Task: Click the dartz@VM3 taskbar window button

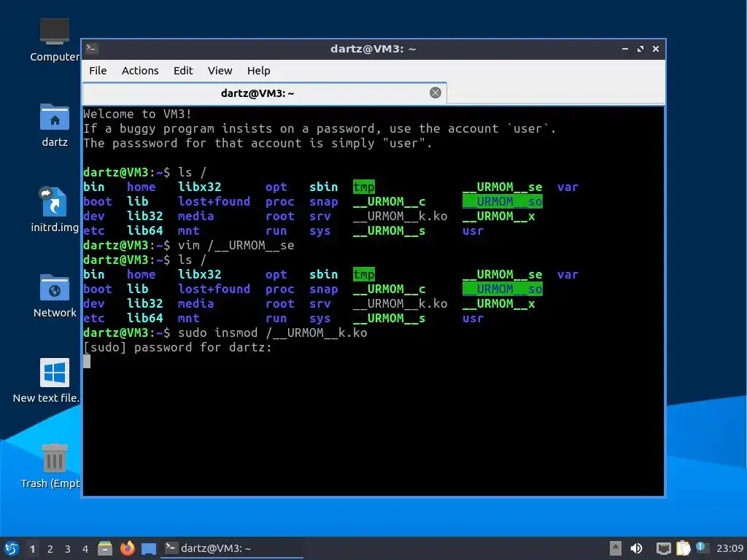Action: (x=231, y=548)
